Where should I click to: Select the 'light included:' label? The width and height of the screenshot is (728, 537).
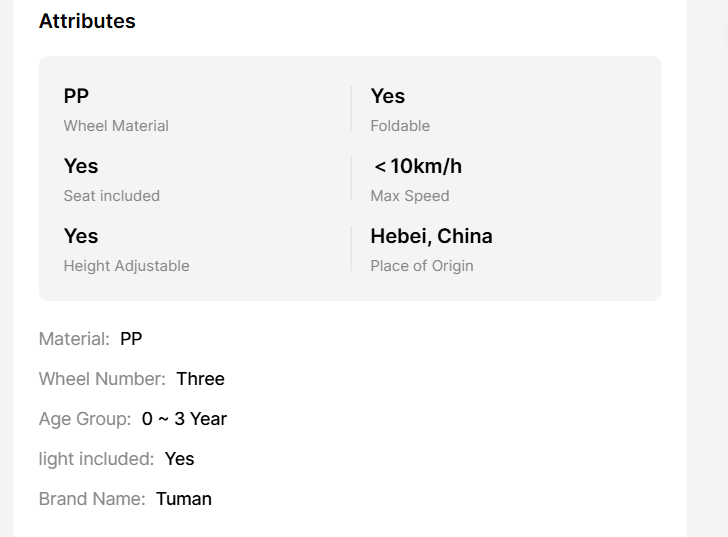[x=96, y=459]
